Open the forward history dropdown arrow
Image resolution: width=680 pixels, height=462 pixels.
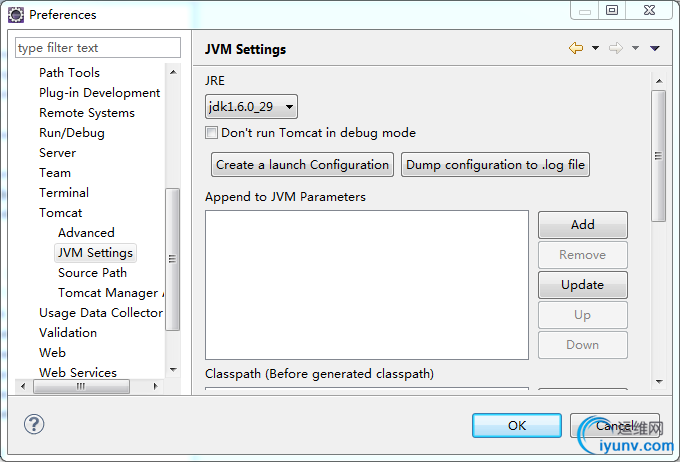click(635, 48)
